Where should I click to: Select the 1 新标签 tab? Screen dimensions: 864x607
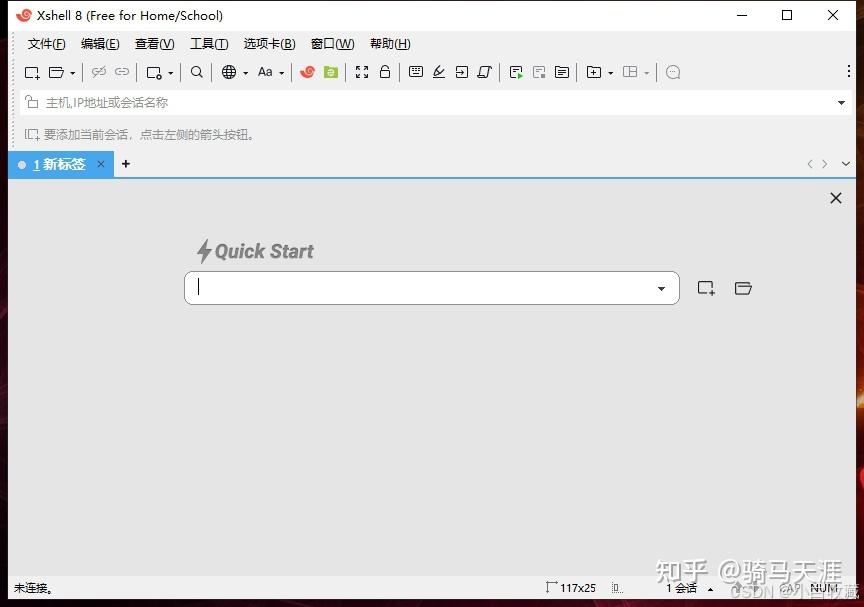tap(60, 164)
